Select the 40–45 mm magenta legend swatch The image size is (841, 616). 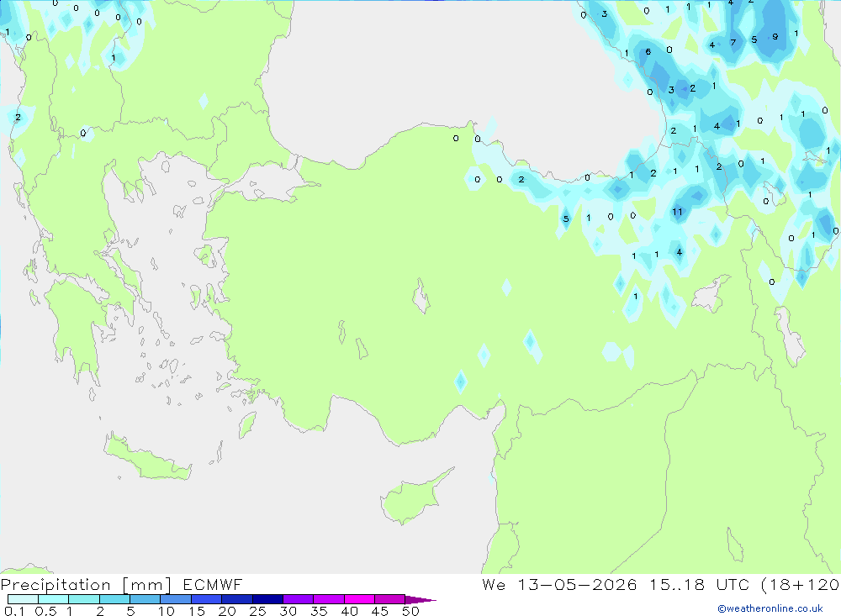pos(359,599)
